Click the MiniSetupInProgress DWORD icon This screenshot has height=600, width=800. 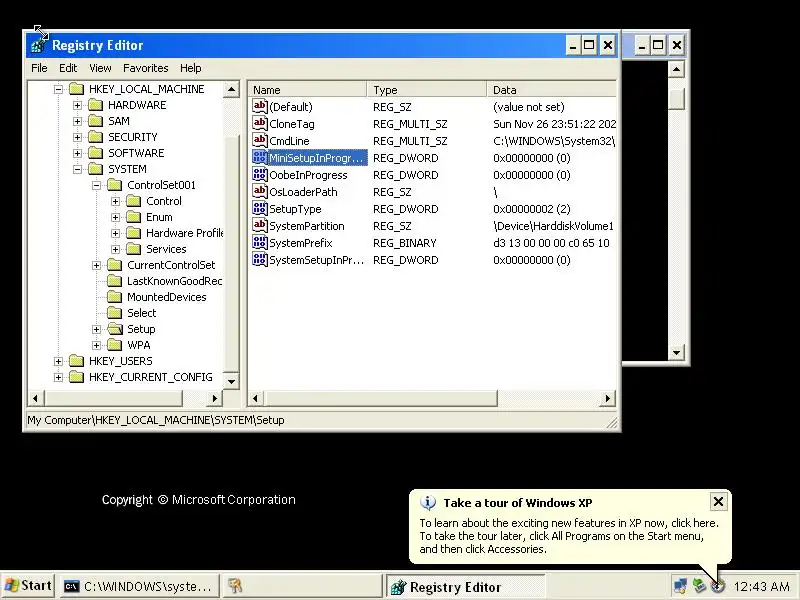point(260,157)
